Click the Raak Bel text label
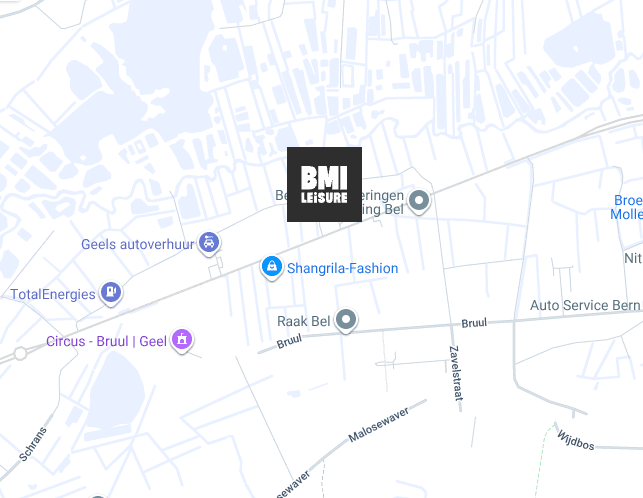The width and height of the screenshot is (643, 498). click(x=303, y=322)
